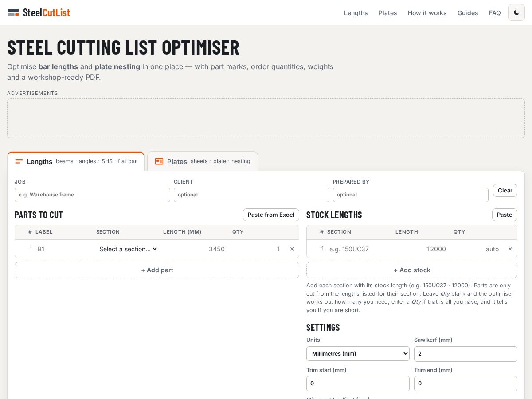Focus the stock section field e.g. 150UC37
This screenshot has width=532, height=399.
[x=360, y=249]
